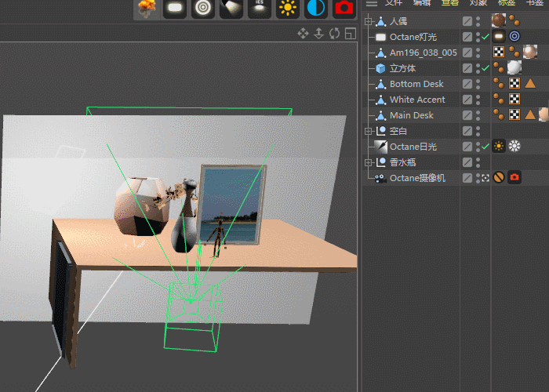Toggle the active-camera target icon on Octane摄像机
The width and height of the screenshot is (549, 392).
pyautogui.click(x=485, y=178)
